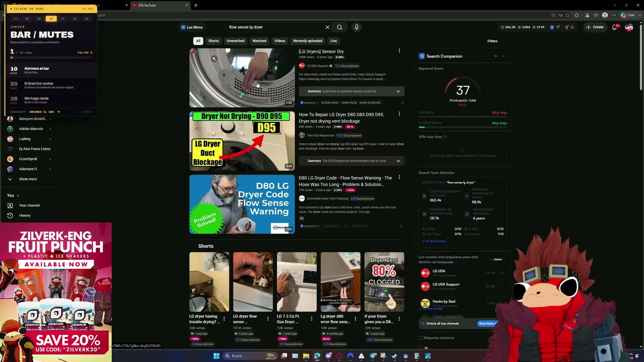Play the D80 LG Dryer Code thumbnail
Viewport: 644px width, 362px height.
point(242,205)
